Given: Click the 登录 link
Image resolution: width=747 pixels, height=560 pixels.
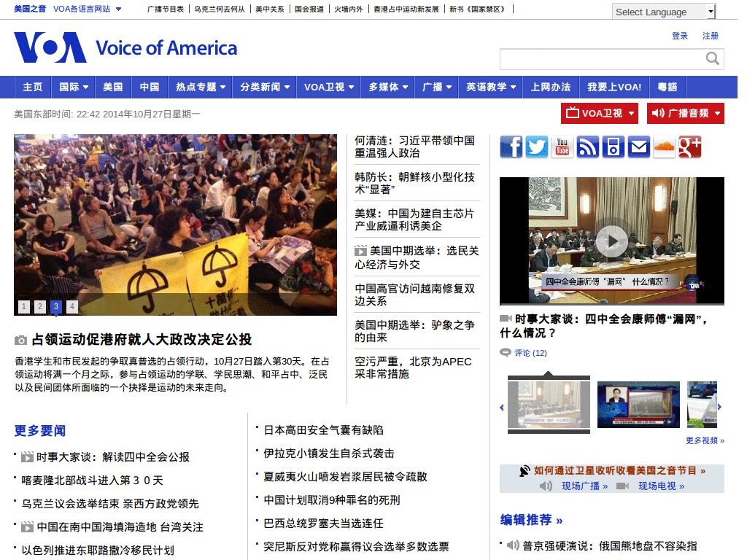Looking at the screenshot, I should 679,36.
